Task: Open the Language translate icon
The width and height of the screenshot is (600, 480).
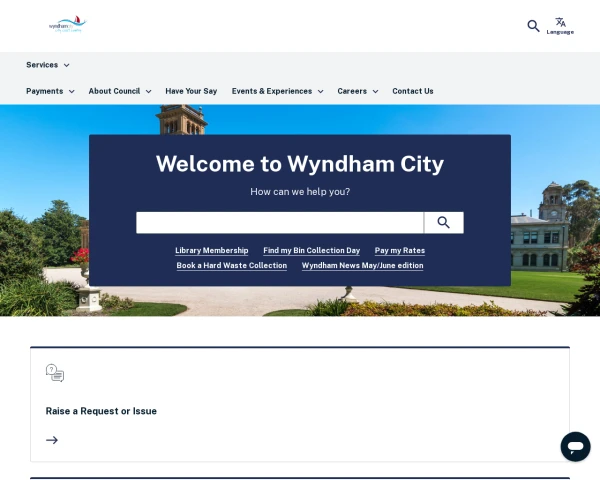Action: tap(560, 22)
